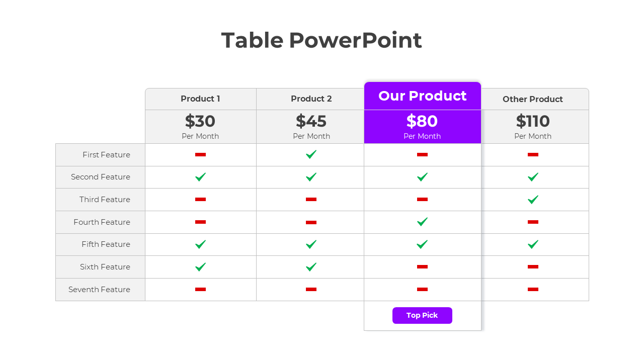The width and height of the screenshot is (644, 362).
Task: Select the red dash for Product 2 Third Feature
Action: [311, 200]
